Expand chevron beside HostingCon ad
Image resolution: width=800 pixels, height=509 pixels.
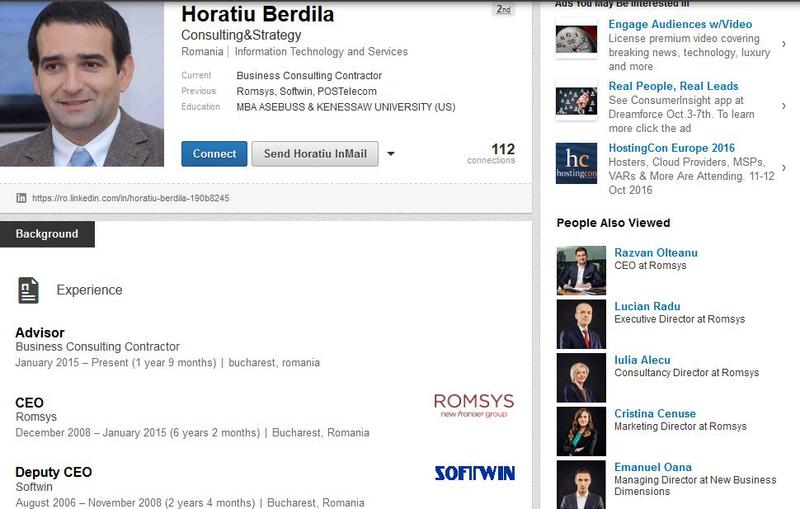tap(784, 167)
